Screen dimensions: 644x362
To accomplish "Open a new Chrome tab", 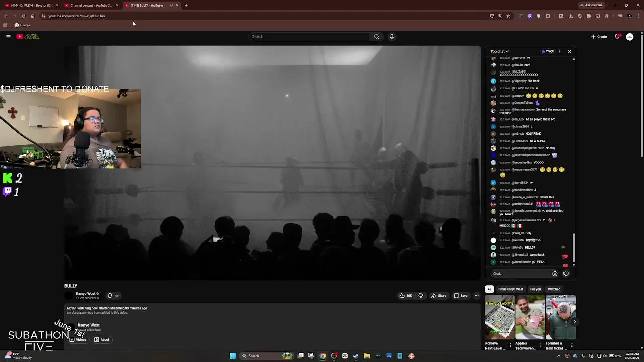I will (186, 5).
